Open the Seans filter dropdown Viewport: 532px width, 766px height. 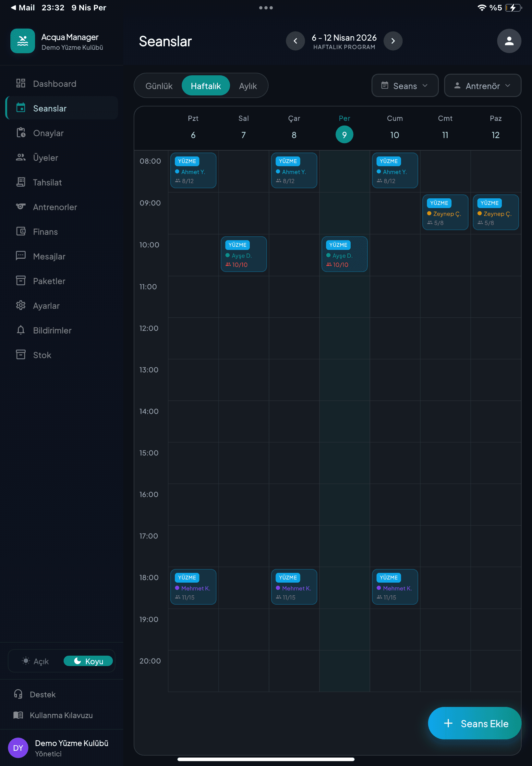[x=405, y=86]
